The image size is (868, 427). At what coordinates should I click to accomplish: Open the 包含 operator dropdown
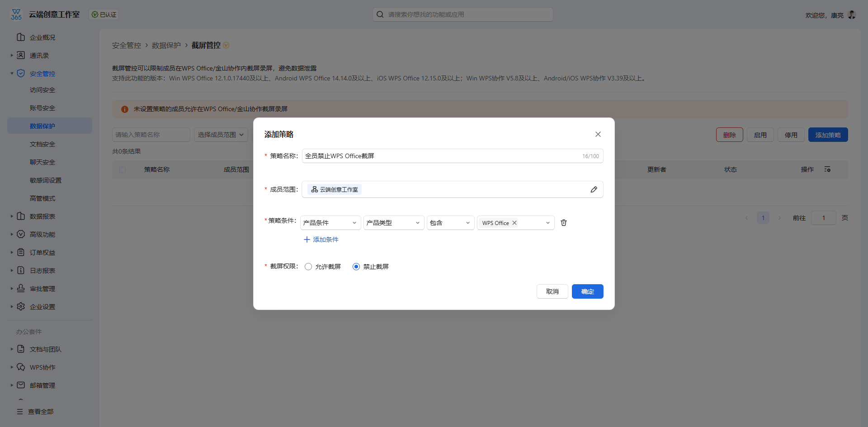(450, 223)
